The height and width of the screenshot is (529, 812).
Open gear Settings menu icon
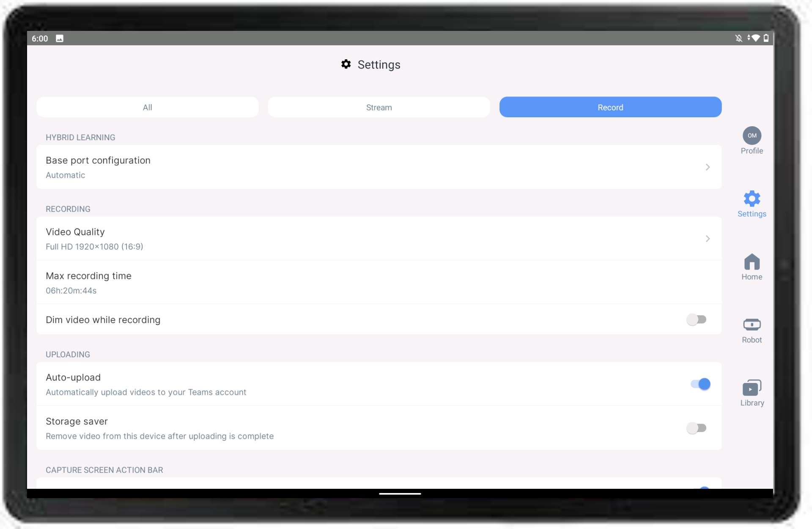click(x=752, y=198)
